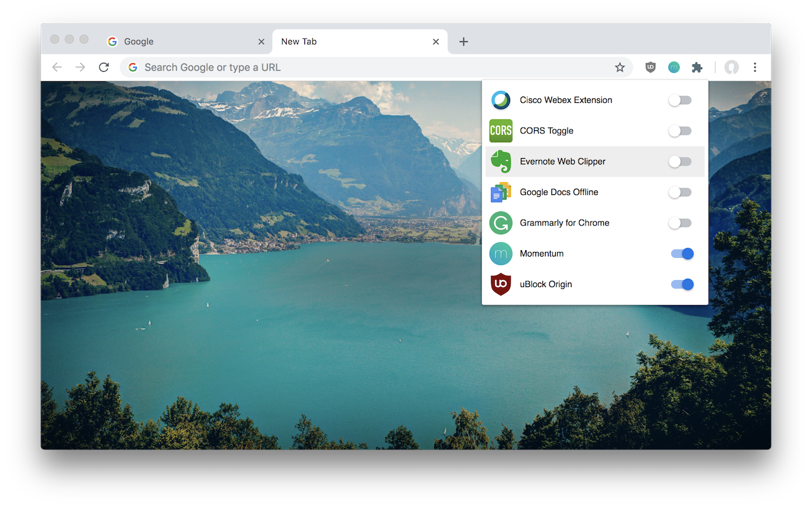Turn on the CORS Toggle switch

pyautogui.click(x=680, y=131)
